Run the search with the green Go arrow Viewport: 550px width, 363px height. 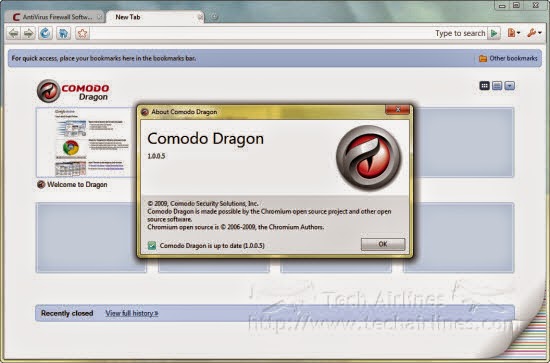(x=494, y=33)
